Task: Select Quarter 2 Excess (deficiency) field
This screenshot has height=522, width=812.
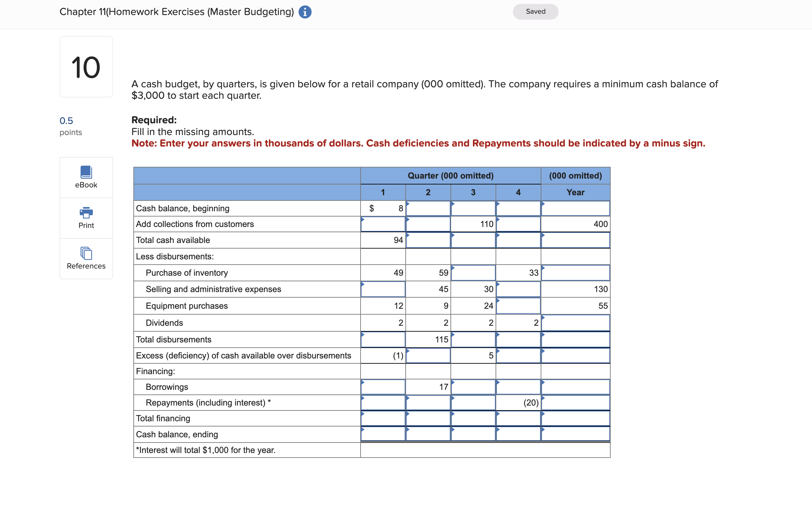Action: point(428,356)
